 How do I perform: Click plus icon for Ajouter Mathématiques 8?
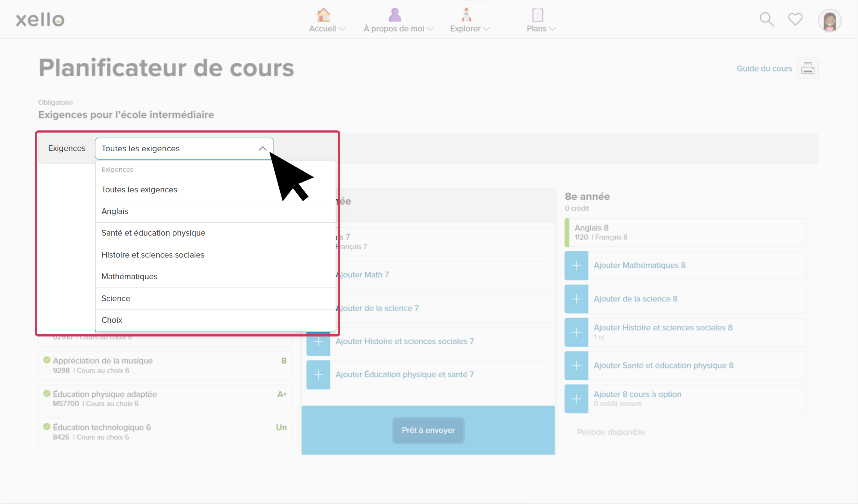(576, 266)
